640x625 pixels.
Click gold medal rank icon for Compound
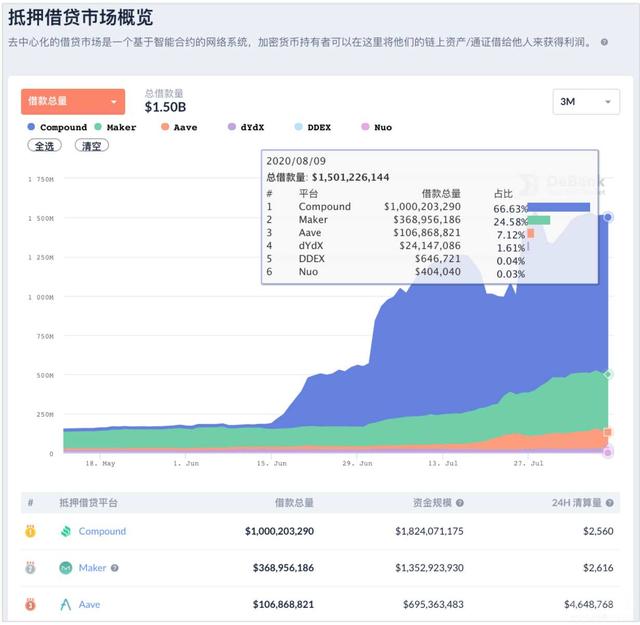click(x=30, y=531)
